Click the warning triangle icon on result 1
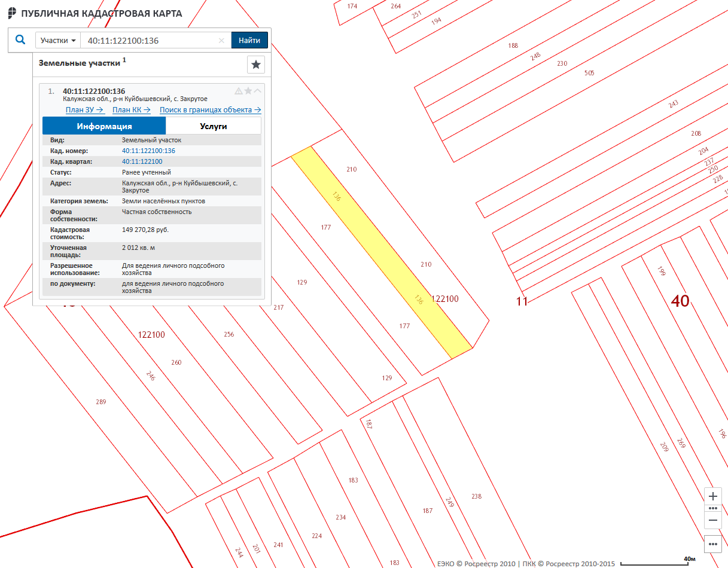The image size is (728, 568). (x=239, y=91)
